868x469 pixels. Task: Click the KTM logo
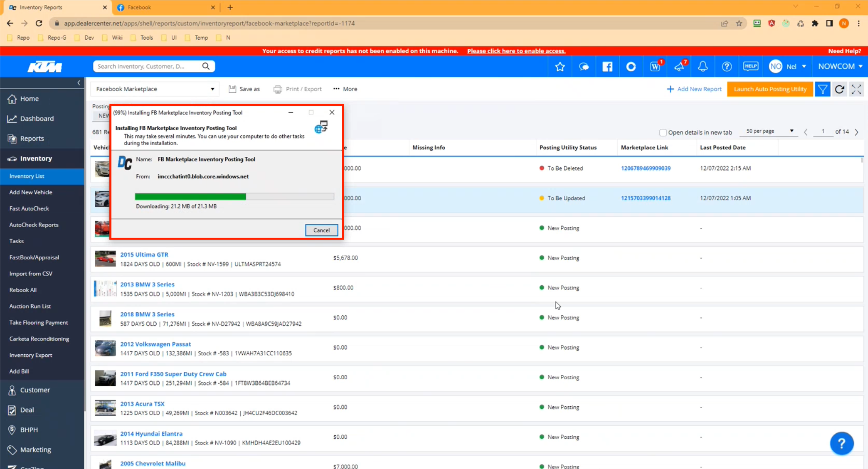click(x=45, y=67)
